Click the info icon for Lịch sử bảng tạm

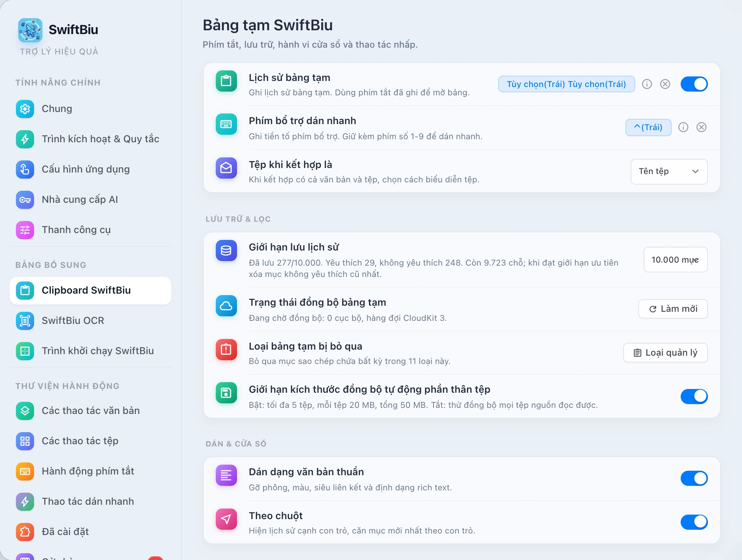[647, 84]
